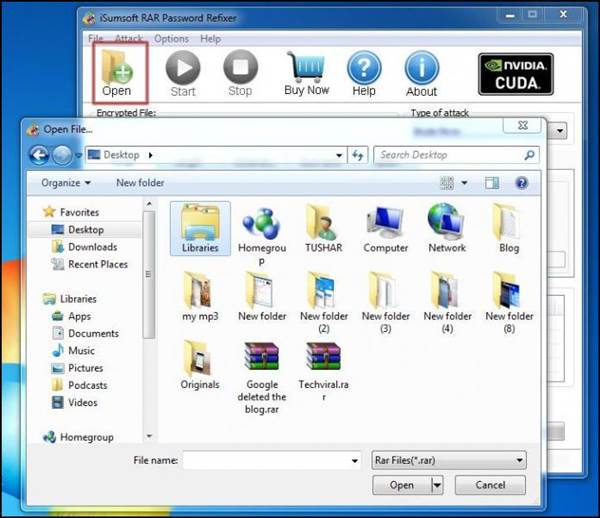Image resolution: width=600 pixels, height=518 pixels.
Task: Open the Attack menu
Action: 129,39
